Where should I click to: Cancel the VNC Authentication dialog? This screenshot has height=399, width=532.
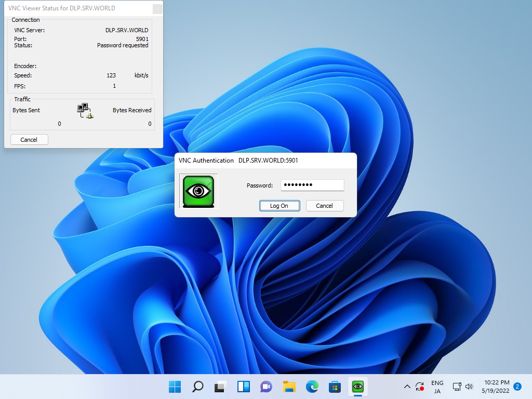[x=325, y=206]
